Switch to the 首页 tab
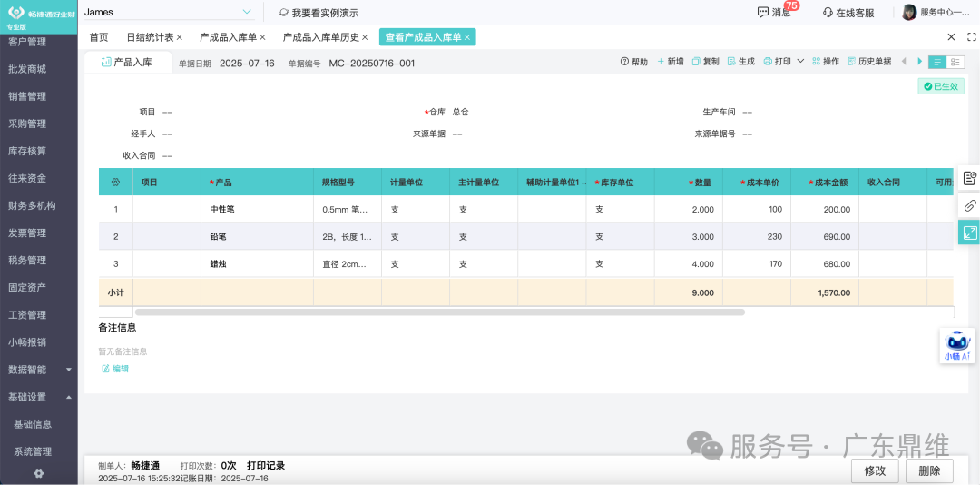980x485 pixels. (99, 37)
